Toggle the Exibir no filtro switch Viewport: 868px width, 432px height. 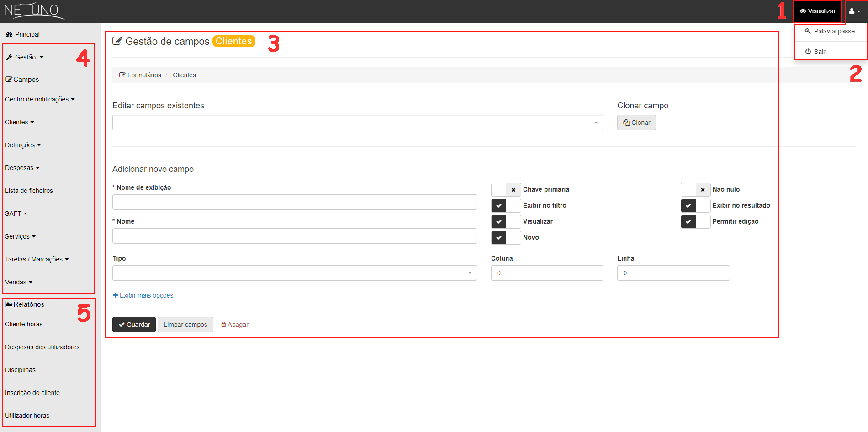[x=506, y=205]
